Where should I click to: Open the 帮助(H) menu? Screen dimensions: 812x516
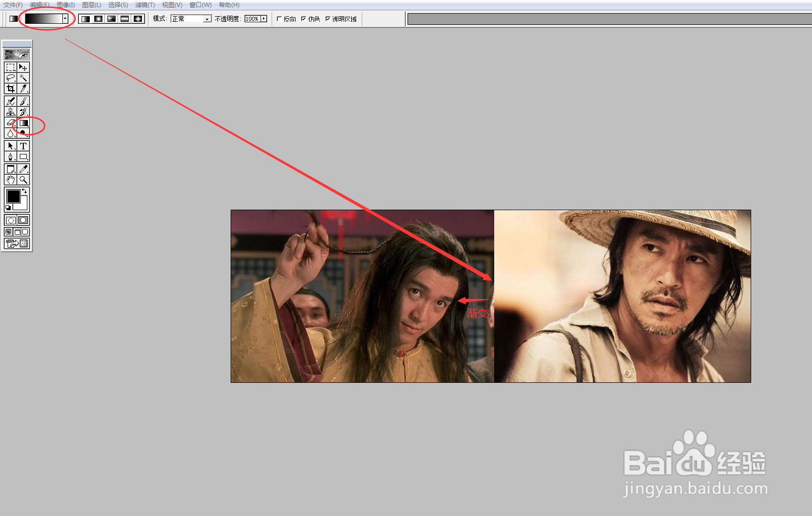(229, 5)
